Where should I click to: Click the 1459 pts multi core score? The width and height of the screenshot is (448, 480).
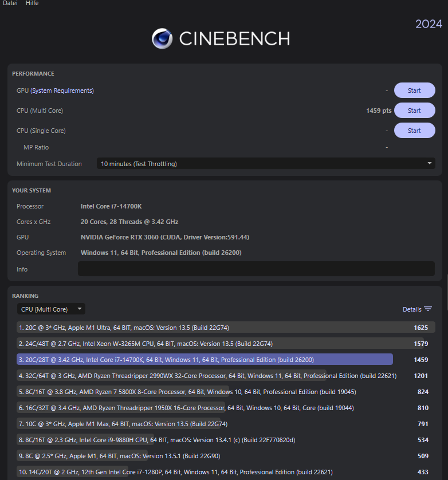click(379, 111)
